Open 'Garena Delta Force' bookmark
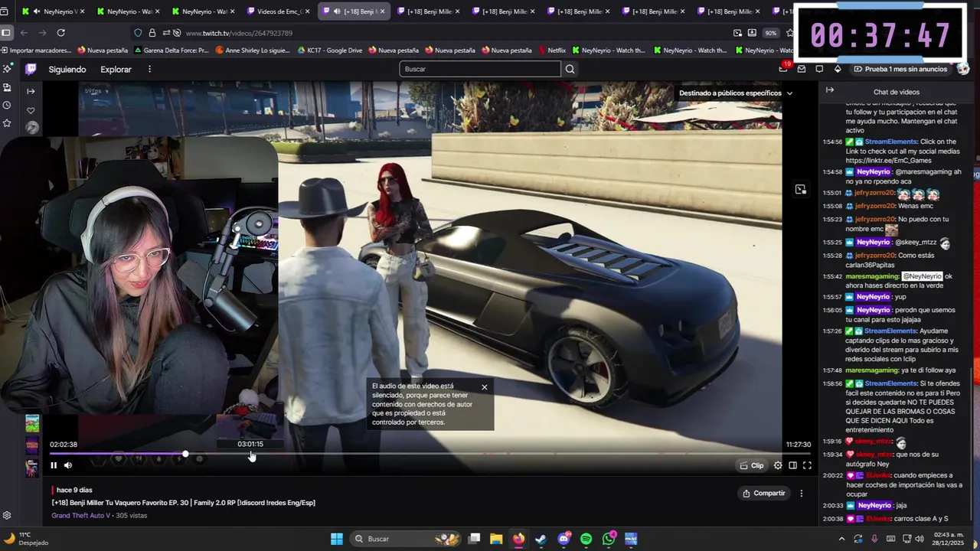This screenshot has width=980, height=551. [x=171, y=51]
